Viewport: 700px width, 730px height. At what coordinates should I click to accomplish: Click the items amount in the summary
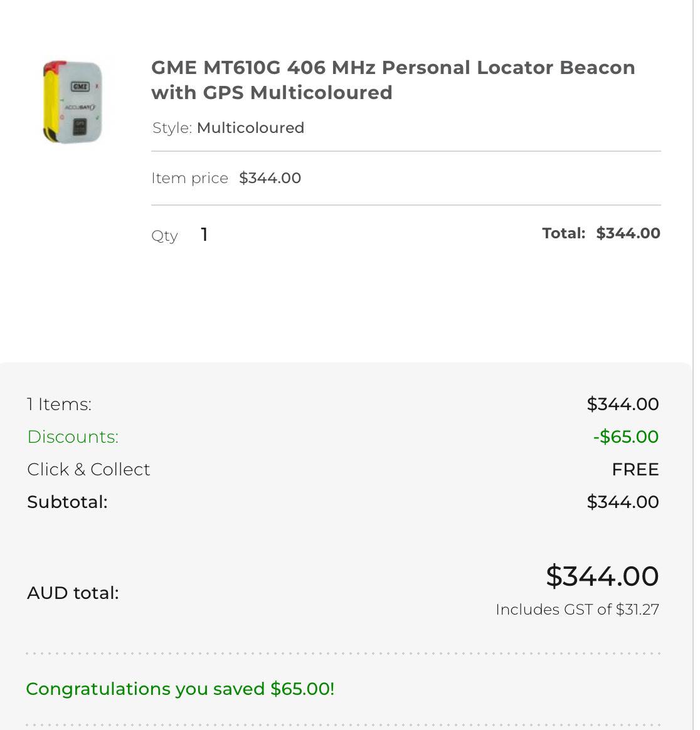(x=622, y=404)
